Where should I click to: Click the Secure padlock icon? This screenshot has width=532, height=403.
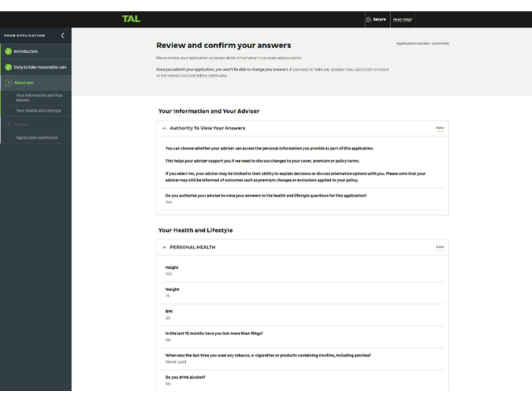tap(368, 19)
